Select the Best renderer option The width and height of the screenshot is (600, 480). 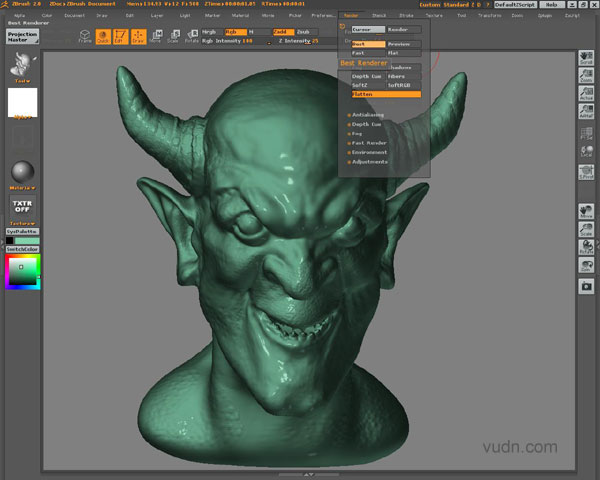(x=368, y=44)
